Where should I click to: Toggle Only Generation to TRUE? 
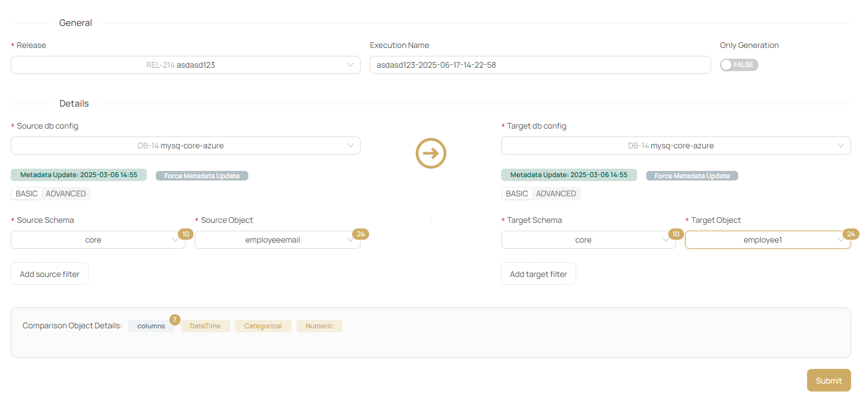(739, 65)
